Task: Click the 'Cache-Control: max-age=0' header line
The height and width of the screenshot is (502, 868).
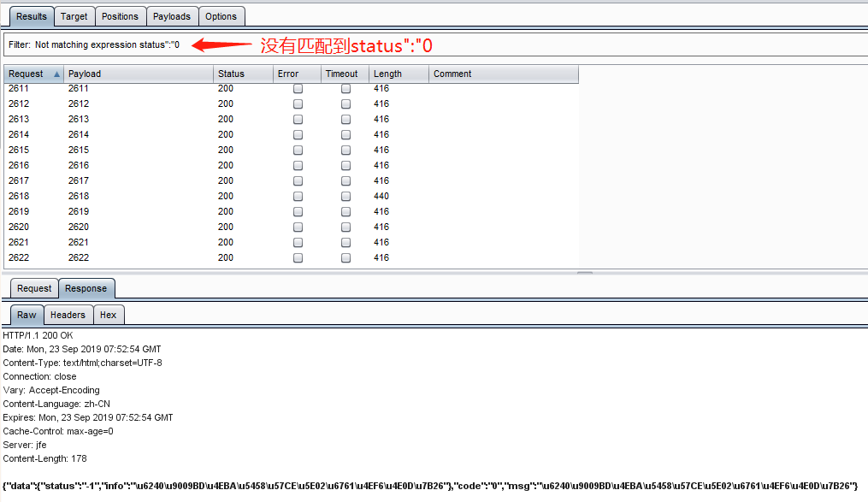Action: tap(58, 431)
